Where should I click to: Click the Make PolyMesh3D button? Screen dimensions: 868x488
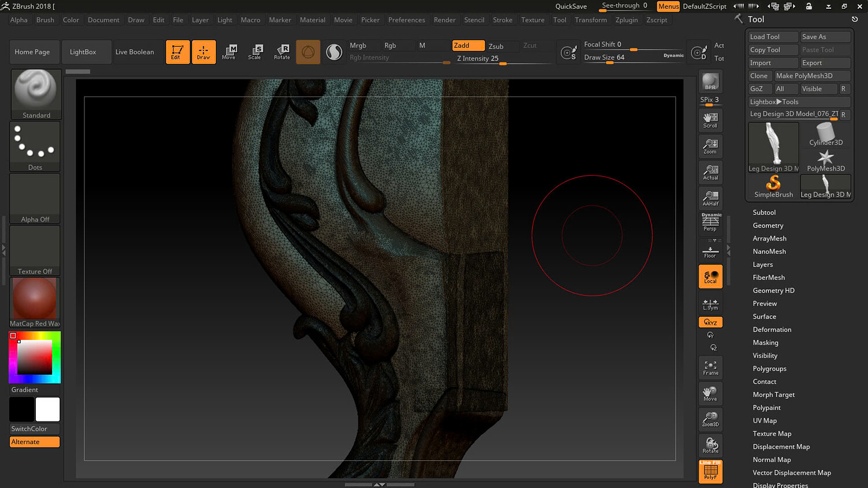click(812, 76)
